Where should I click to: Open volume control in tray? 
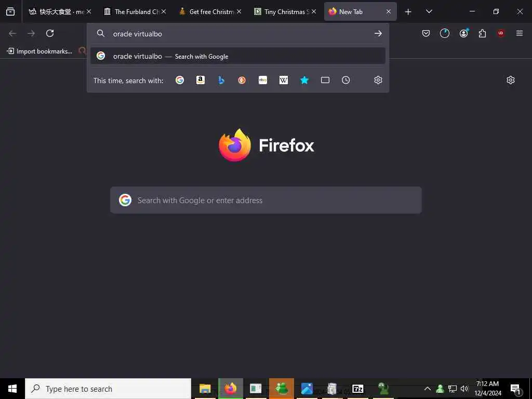point(464,389)
